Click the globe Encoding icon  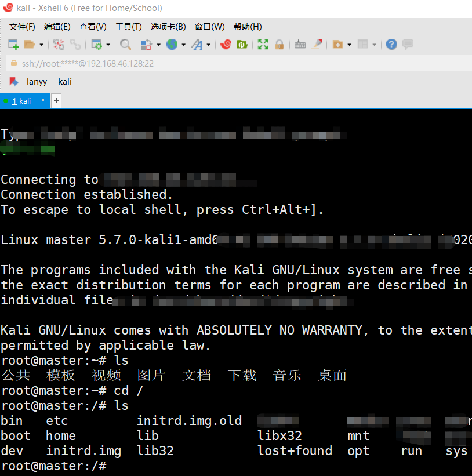coord(172,45)
